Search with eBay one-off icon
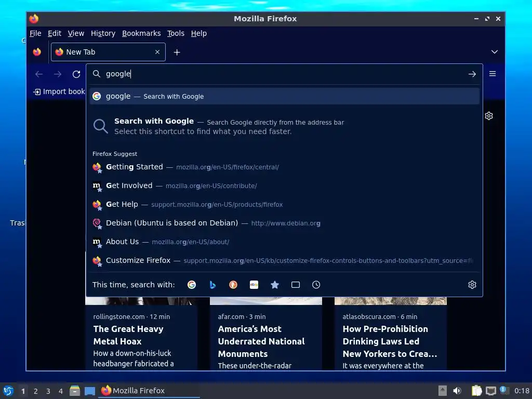The width and height of the screenshot is (532, 399). [x=254, y=285]
